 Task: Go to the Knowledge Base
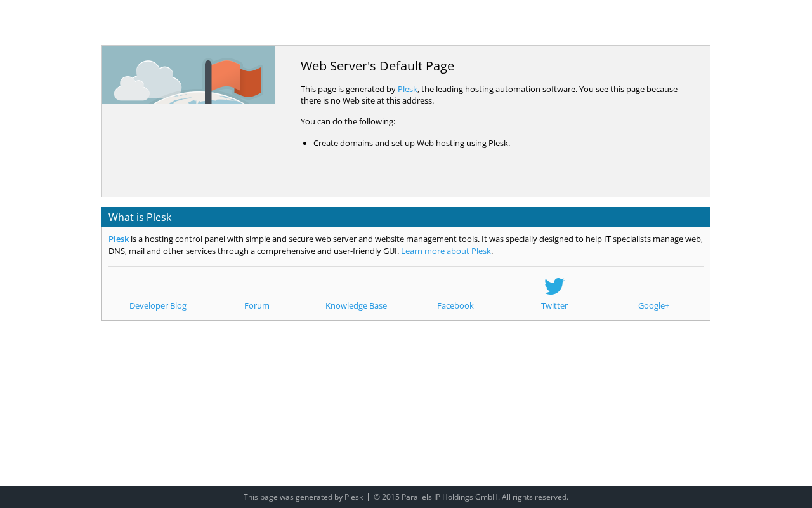(x=356, y=305)
